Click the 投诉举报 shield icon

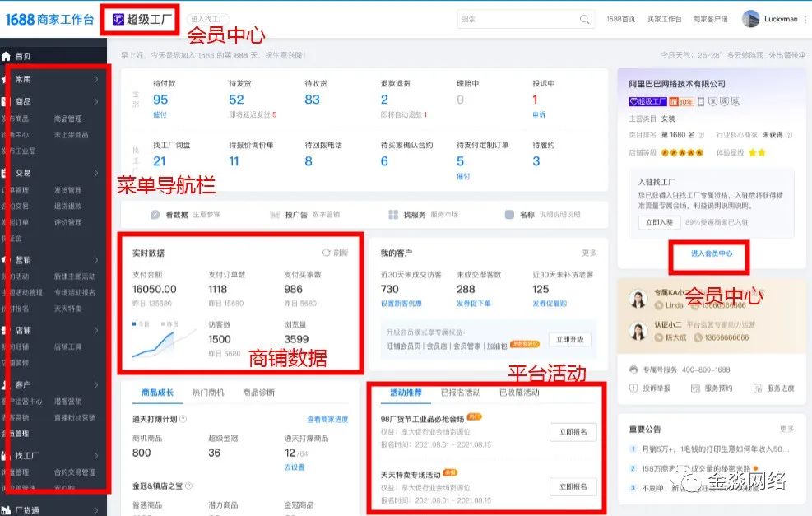tap(633, 388)
